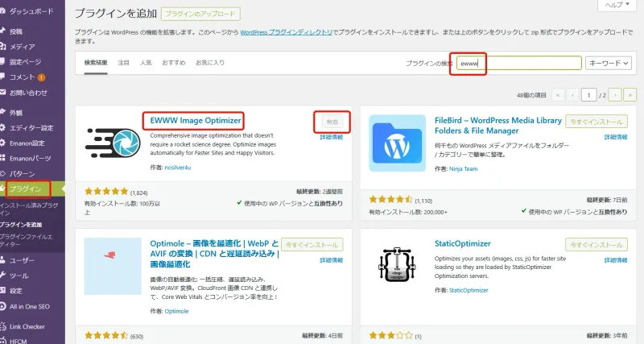Open the FileBird plugin title link
The image size is (644, 344).
498,126
